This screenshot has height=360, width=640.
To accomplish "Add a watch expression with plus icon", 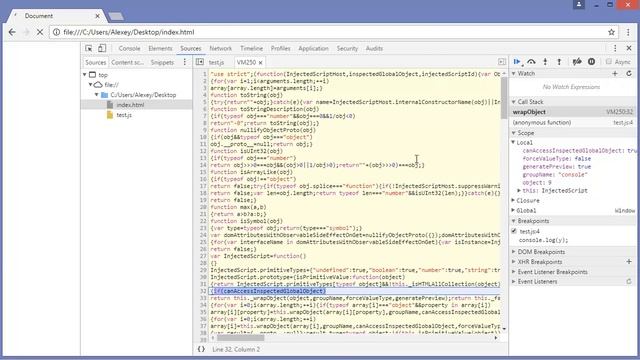I will [615, 73].
